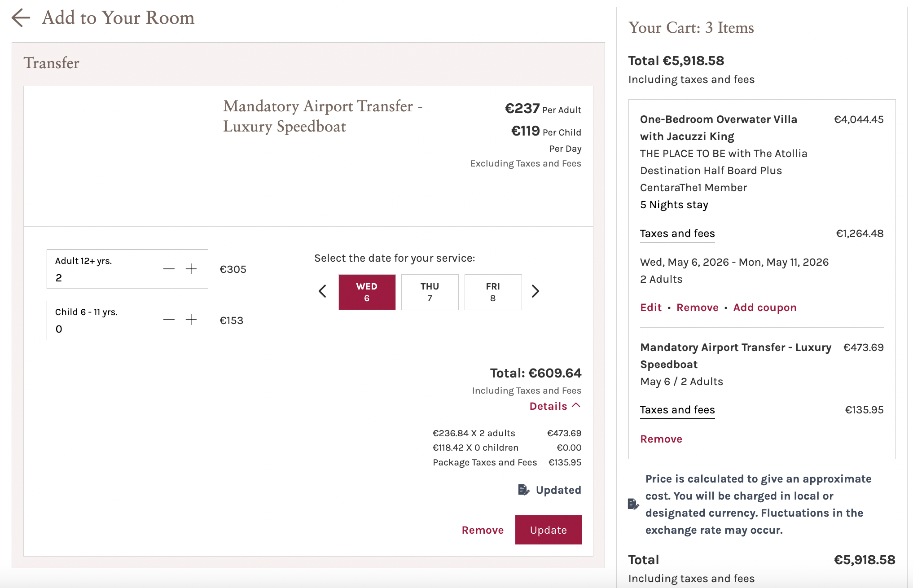
Task: Expand the 5 Nights stay breakdown
Action: (674, 205)
